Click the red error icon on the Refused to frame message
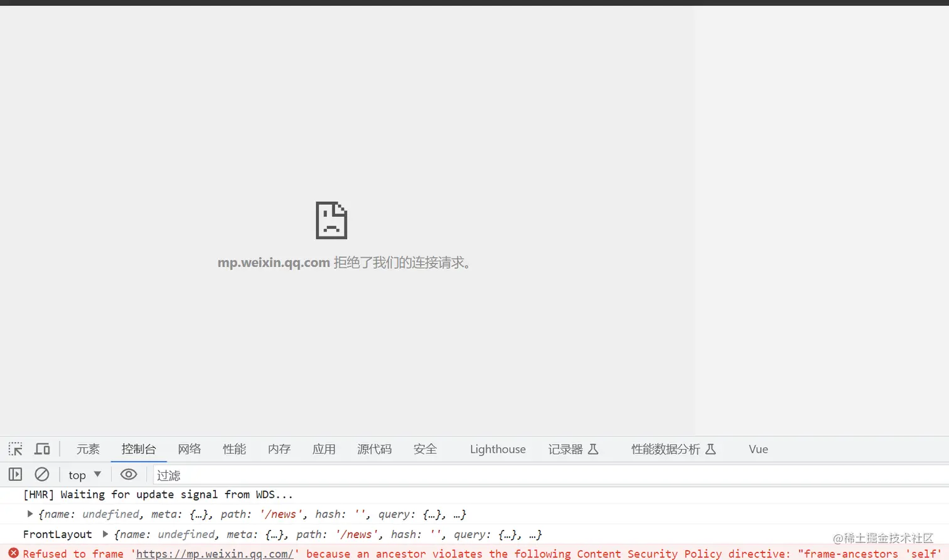The image size is (949, 560). pyautogui.click(x=13, y=553)
